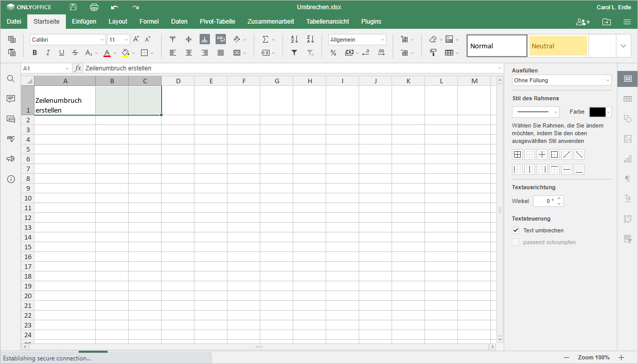Toggle underline formatting

(62, 52)
